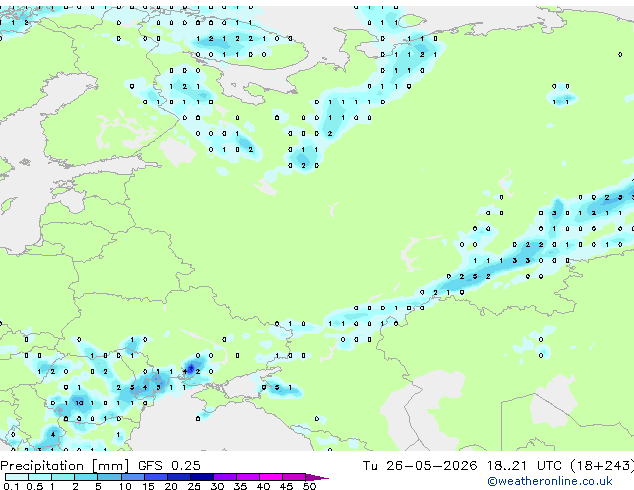Click the 'Precipitation [mm]' title text

click(x=65, y=466)
